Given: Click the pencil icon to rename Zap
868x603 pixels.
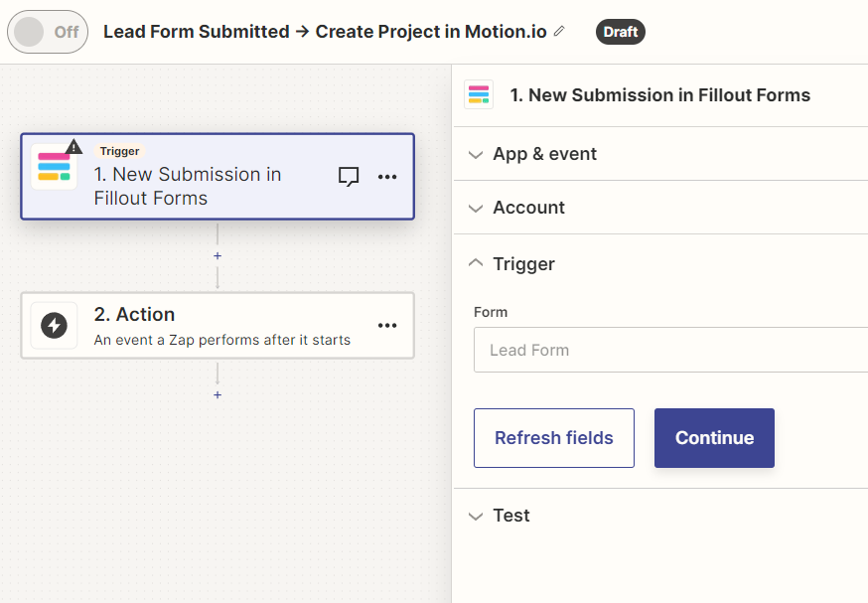Looking at the screenshot, I should [559, 32].
